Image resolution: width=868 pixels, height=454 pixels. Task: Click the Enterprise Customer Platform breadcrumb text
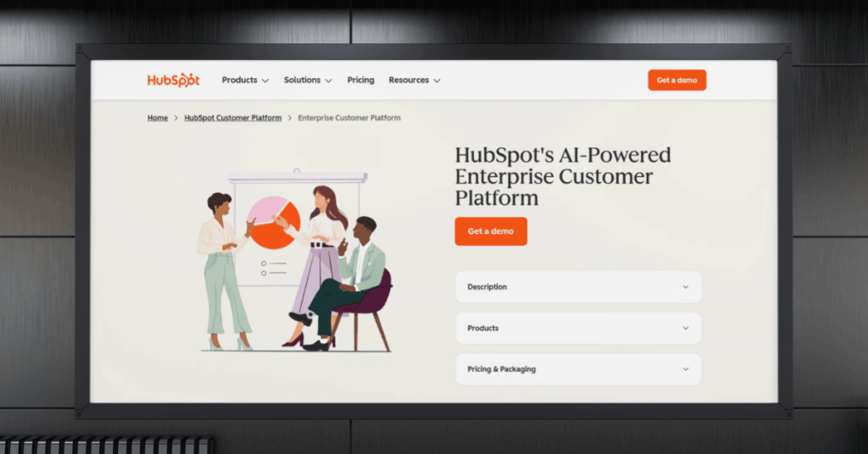tap(349, 118)
